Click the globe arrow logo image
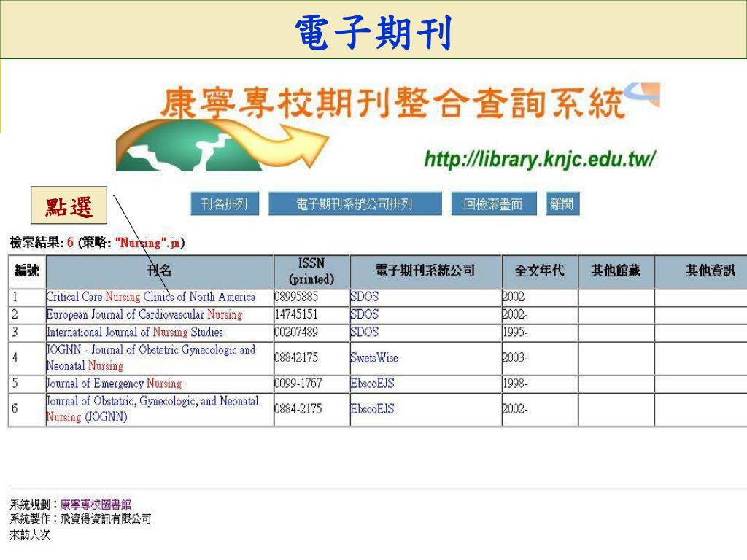The image size is (747, 560). pyautogui.click(x=222, y=145)
